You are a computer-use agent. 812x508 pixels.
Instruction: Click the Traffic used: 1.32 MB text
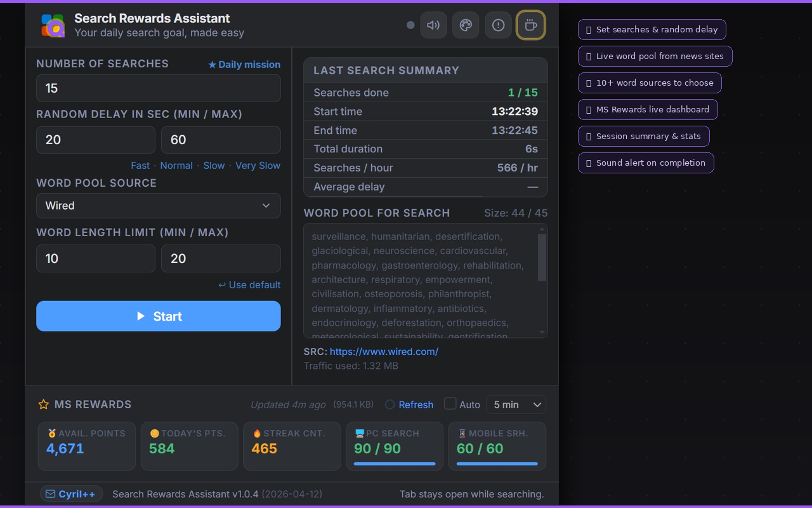point(351,366)
